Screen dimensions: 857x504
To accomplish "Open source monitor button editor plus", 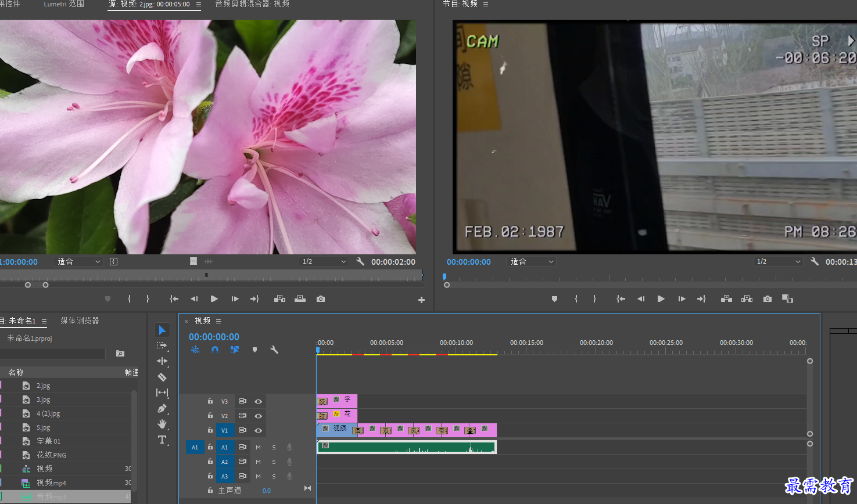I will pyautogui.click(x=421, y=300).
